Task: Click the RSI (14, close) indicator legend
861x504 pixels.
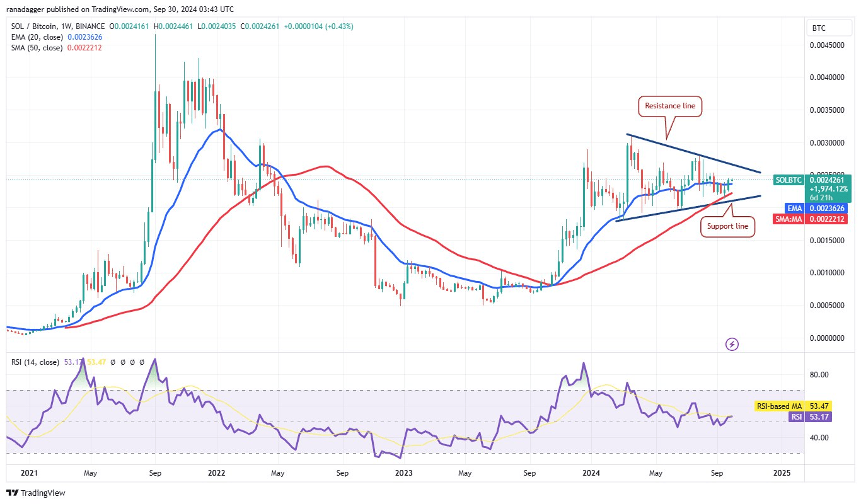Action: click(x=35, y=362)
